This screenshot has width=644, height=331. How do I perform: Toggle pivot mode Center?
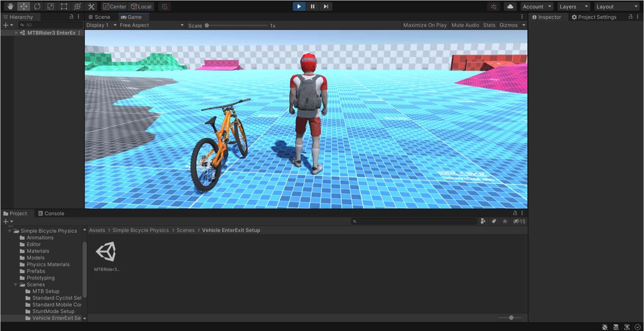click(x=114, y=6)
